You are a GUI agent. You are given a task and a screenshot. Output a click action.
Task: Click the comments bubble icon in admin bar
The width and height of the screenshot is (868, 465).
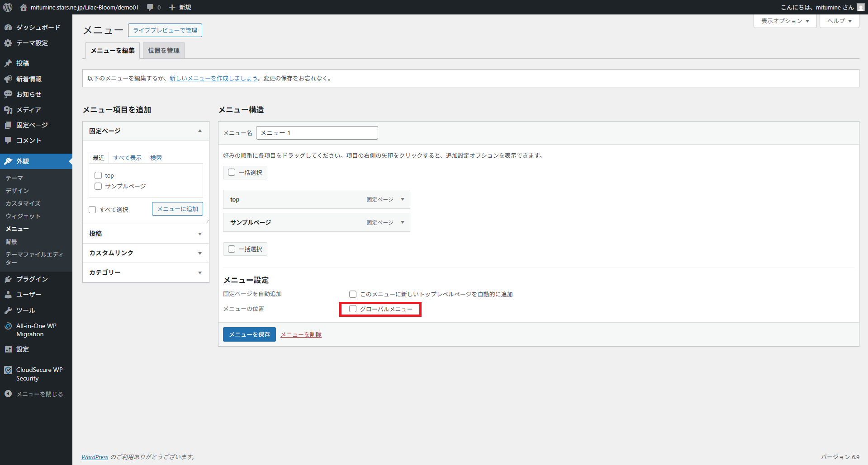150,7
